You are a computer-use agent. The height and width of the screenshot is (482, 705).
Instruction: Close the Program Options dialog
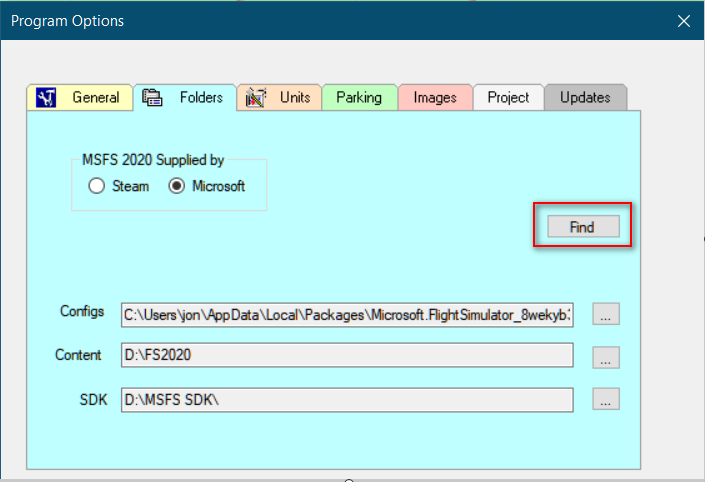point(684,21)
